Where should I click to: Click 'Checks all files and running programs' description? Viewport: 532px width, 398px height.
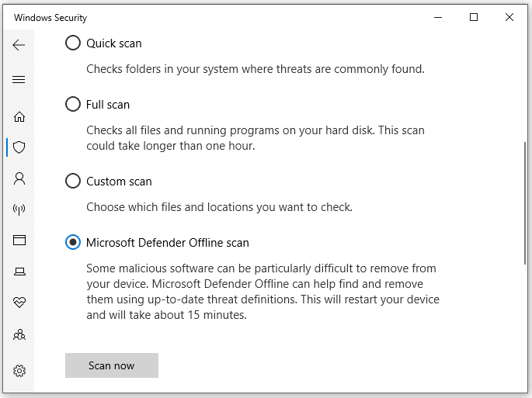pyautogui.click(x=256, y=138)
